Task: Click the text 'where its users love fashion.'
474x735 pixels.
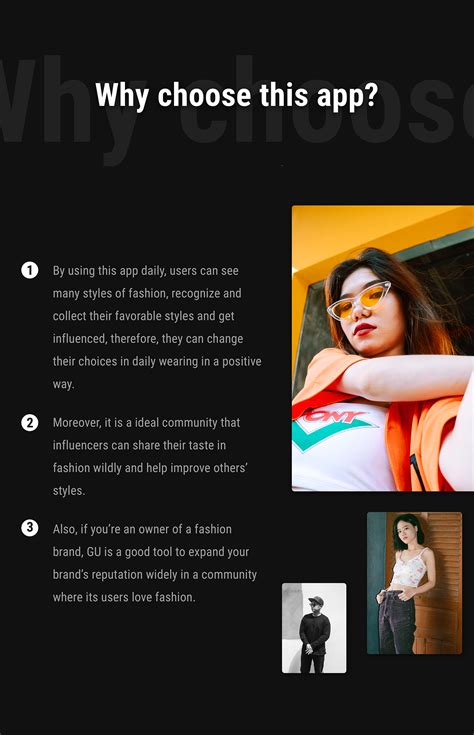Action: (x=124, y=597)
